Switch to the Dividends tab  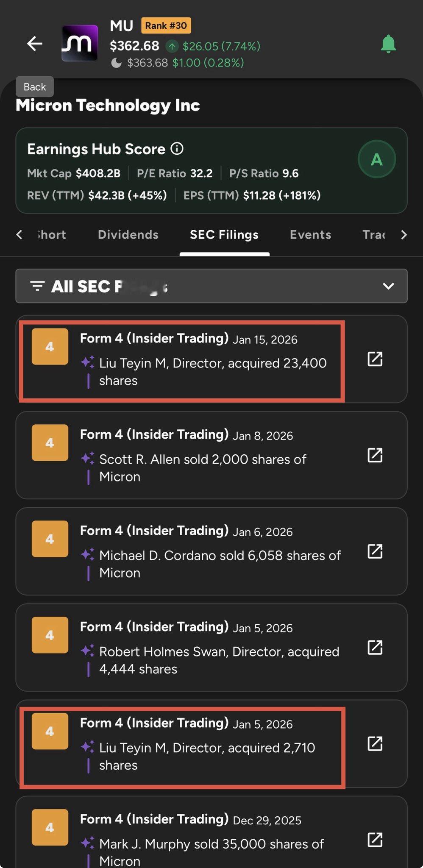[128, 235]
